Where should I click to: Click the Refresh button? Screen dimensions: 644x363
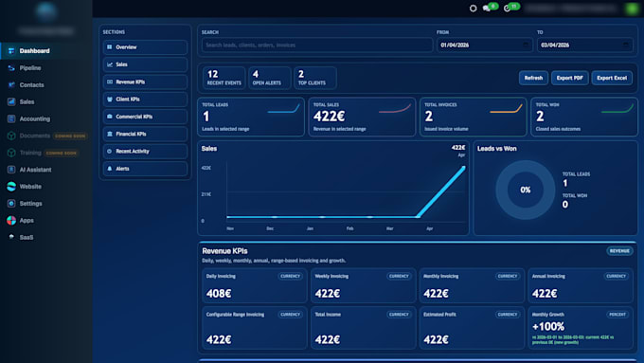click(533, 78)
